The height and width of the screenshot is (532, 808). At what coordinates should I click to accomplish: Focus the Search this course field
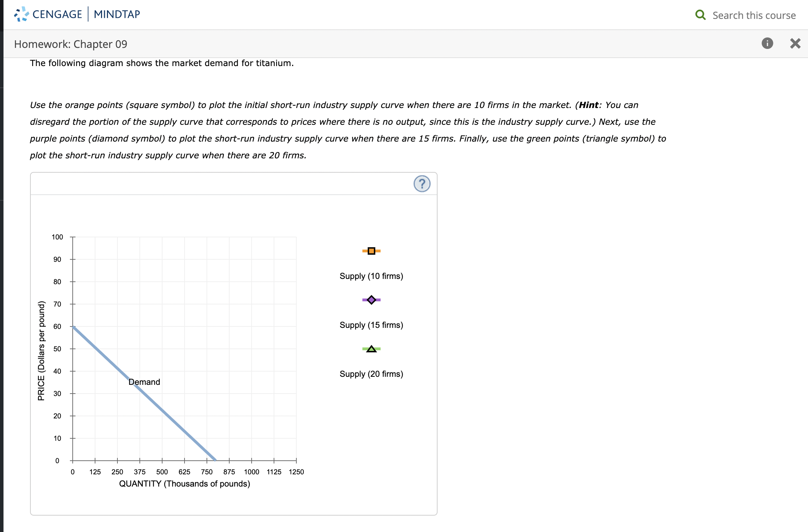(754, 15)
